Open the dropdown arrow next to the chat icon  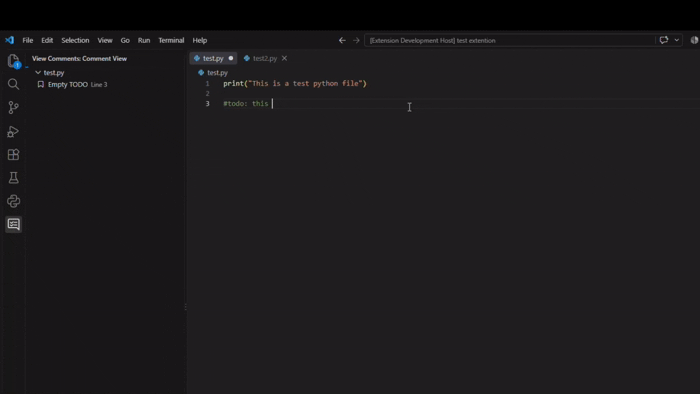coord(677,40)
